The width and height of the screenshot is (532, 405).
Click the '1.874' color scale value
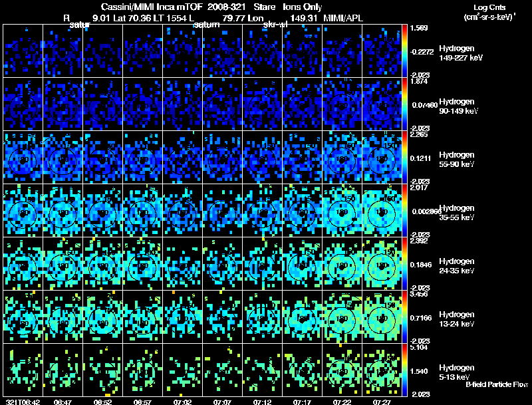pyautogui.click(x=419, y=81)
